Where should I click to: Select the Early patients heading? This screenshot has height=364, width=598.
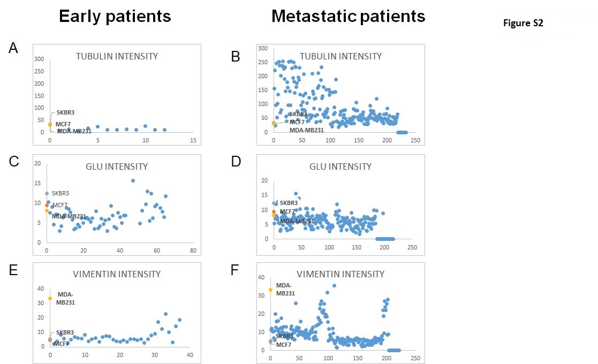[115, 16]
